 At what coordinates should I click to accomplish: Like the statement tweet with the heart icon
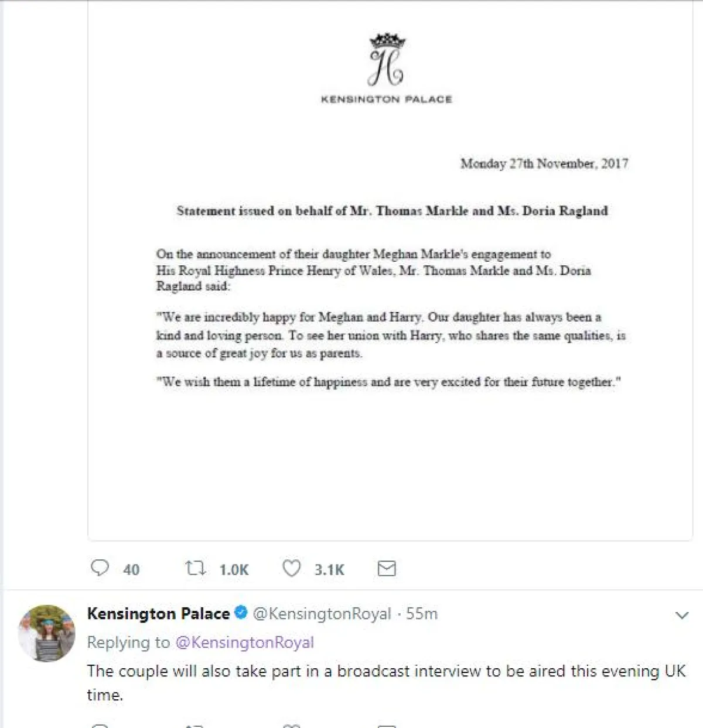(291, 568)
